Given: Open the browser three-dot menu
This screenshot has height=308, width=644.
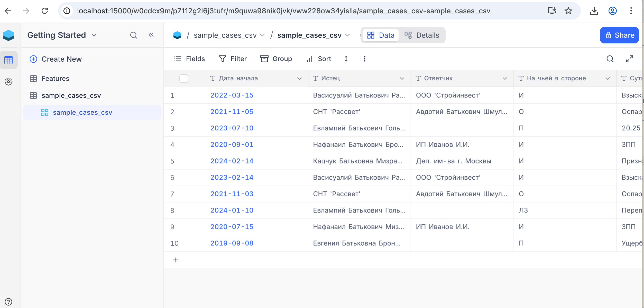Looking at the screenshot, I should (x=631, y=11).
